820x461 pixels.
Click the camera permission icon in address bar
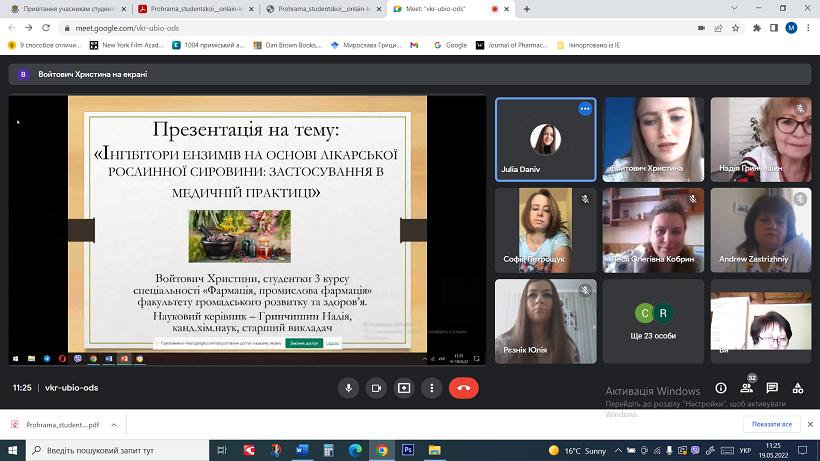701,28
